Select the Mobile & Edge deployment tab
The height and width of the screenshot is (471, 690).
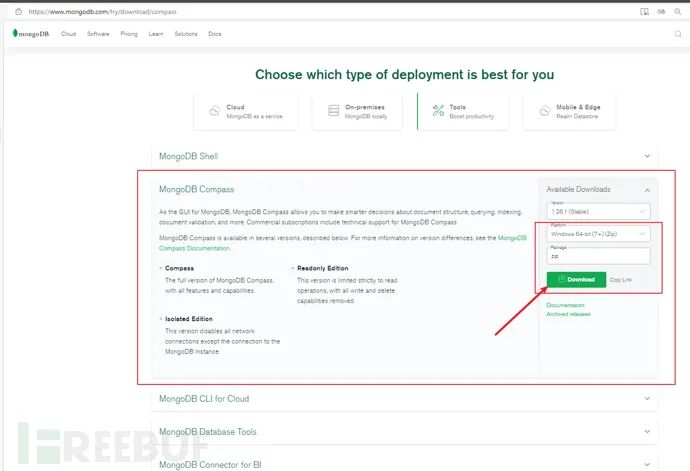[569, 111]
